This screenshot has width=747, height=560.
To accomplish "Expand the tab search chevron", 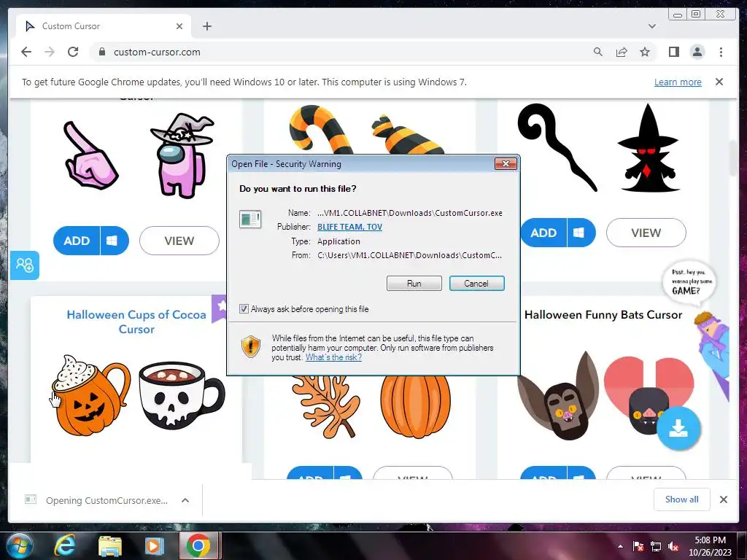I will [651, 26].
